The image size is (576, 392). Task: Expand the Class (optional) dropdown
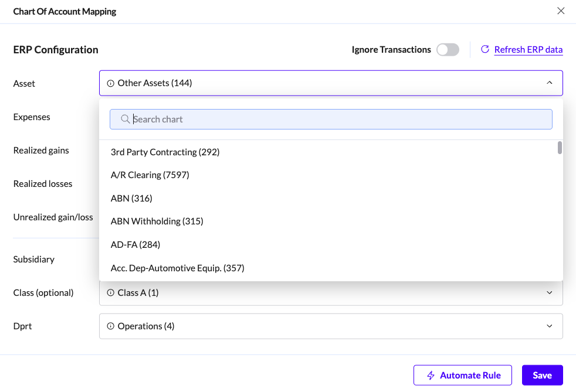[549, 292]
